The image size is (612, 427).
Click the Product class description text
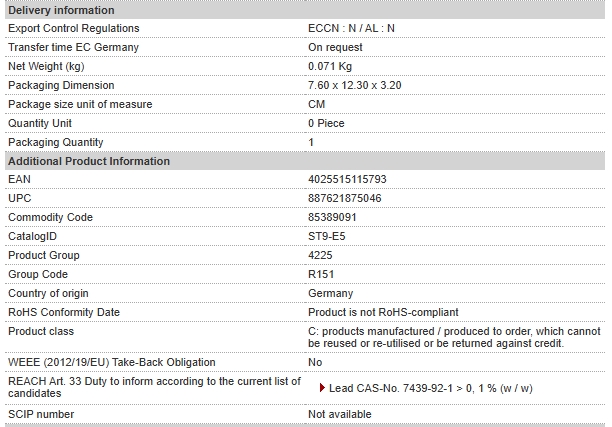click(x=454, y=337)
